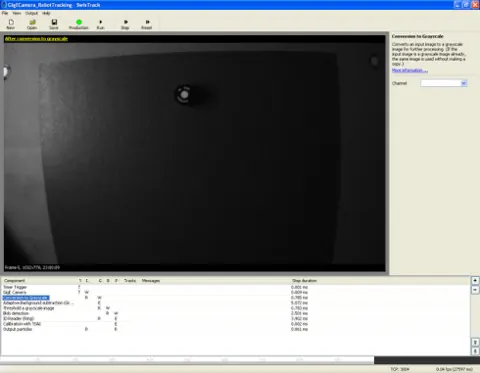Screen dimensions: 480x373
Task: Click Reset in the toolbar
Action: (147, 24)
